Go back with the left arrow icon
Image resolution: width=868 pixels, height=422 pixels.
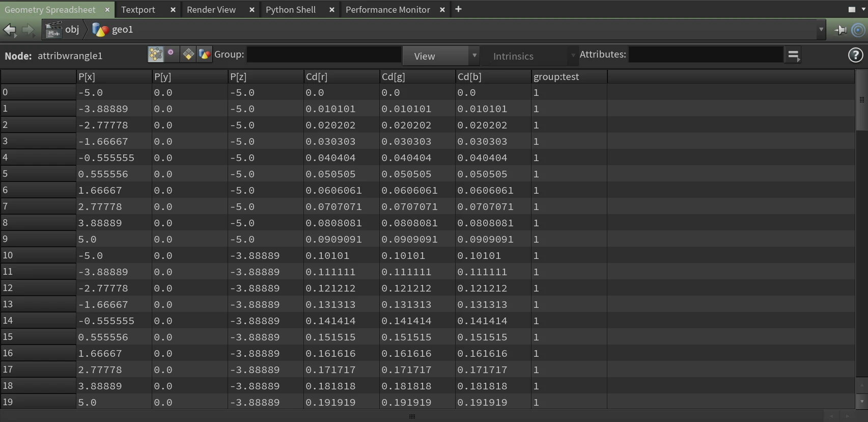point(10,30)
